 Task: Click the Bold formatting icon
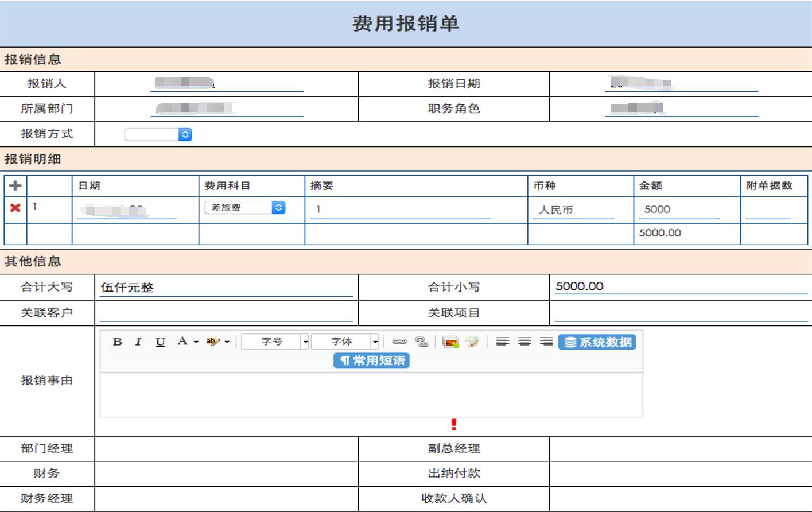coord(118,342)
